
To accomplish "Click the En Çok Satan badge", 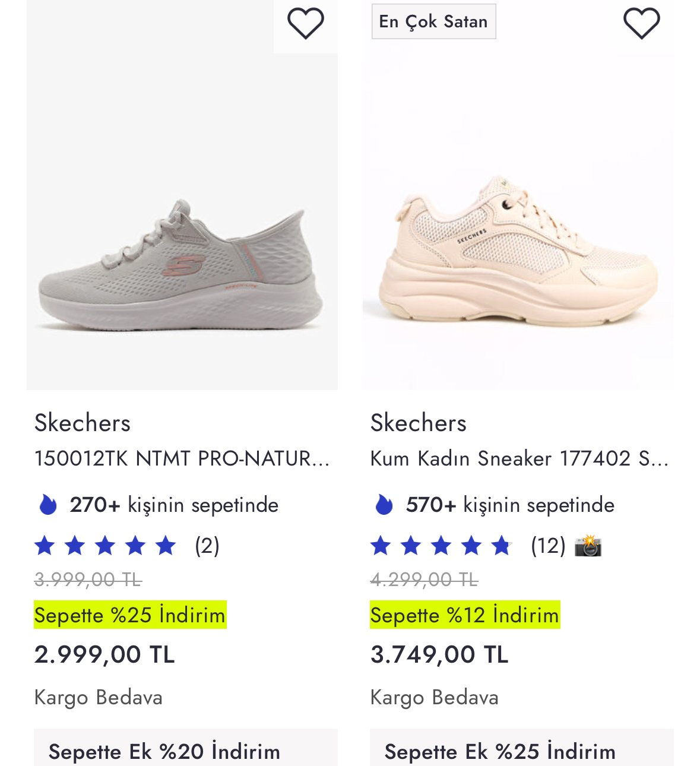I will [434, 21].
